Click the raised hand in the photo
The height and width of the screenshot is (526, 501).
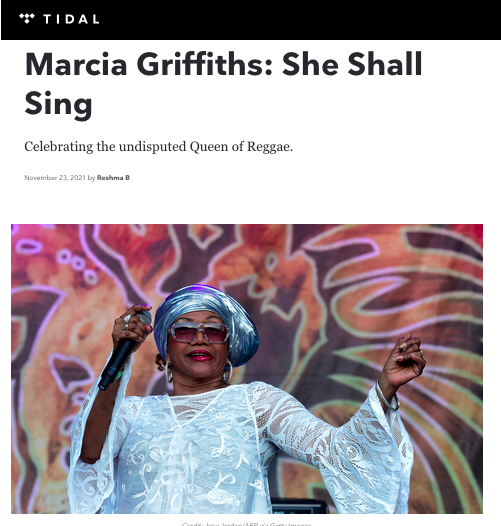[405, 359]
